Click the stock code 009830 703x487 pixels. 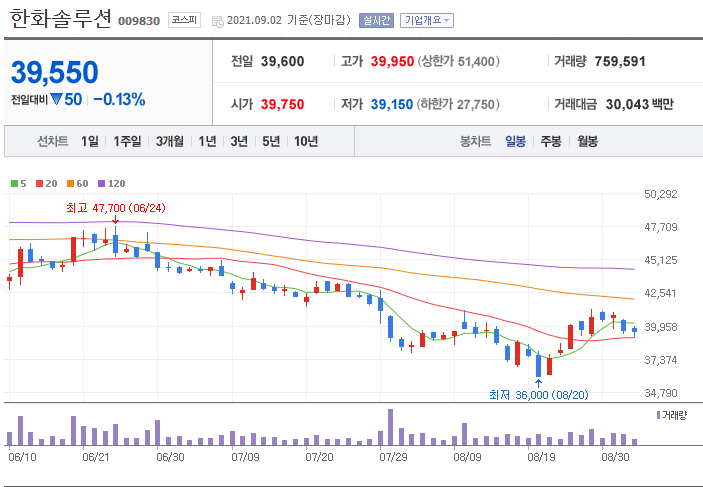click(139, 21)
